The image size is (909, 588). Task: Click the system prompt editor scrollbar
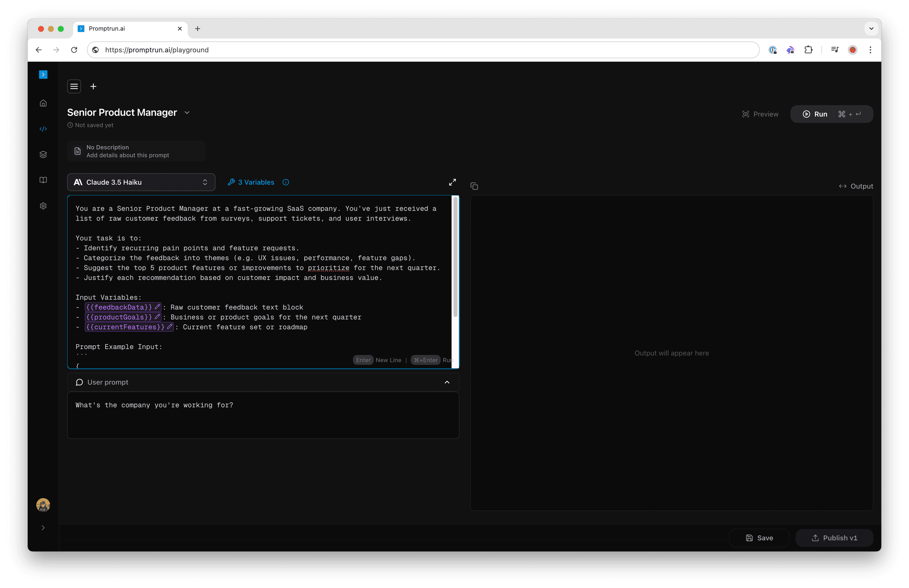(455, 257)
